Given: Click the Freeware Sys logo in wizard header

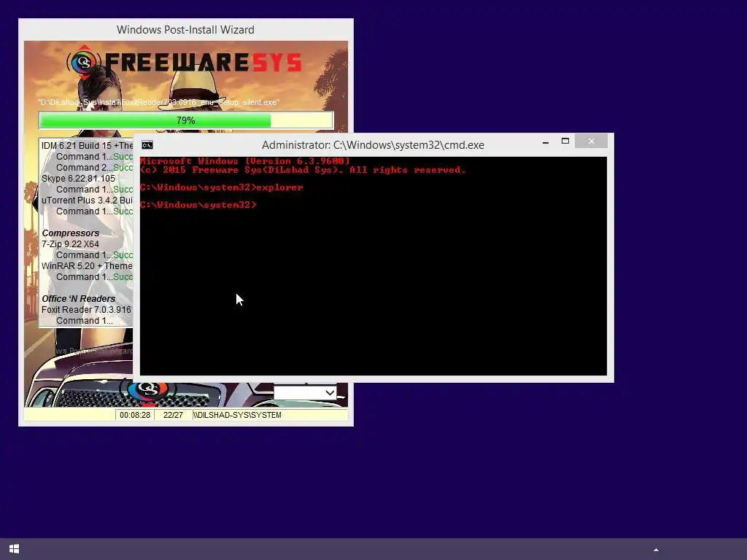Looking at the screenshot, I should point(185,63).
